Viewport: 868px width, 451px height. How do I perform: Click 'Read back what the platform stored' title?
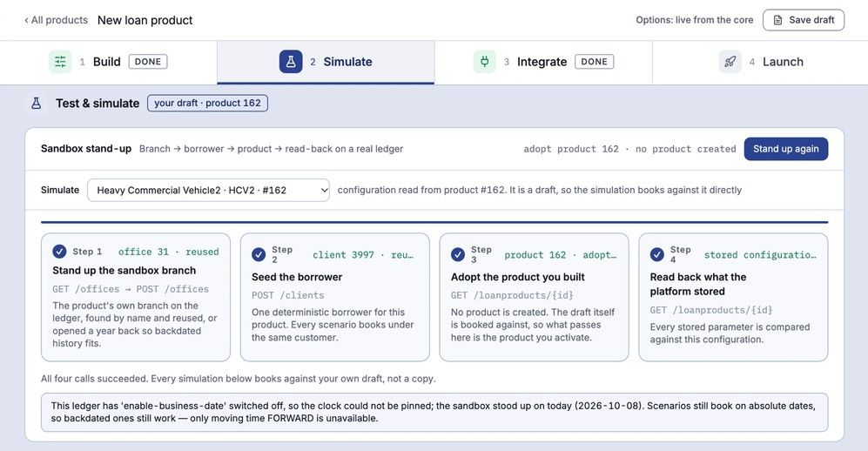tap(698, 284)
